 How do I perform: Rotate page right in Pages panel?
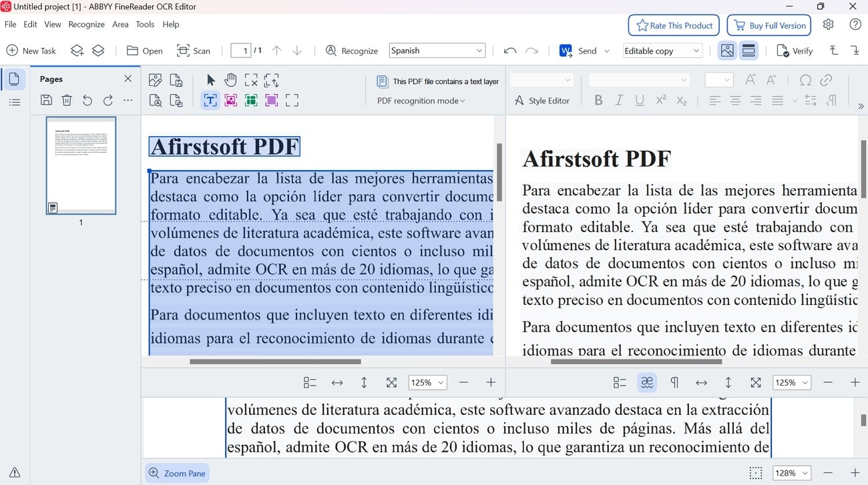point(108,101)
